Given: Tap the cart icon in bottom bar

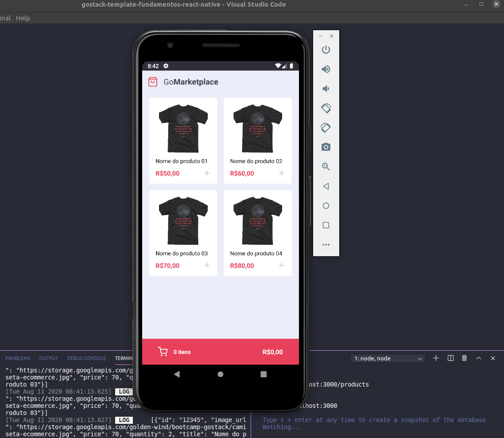Looking at the screenshot, I should click(x=163, y=352).
